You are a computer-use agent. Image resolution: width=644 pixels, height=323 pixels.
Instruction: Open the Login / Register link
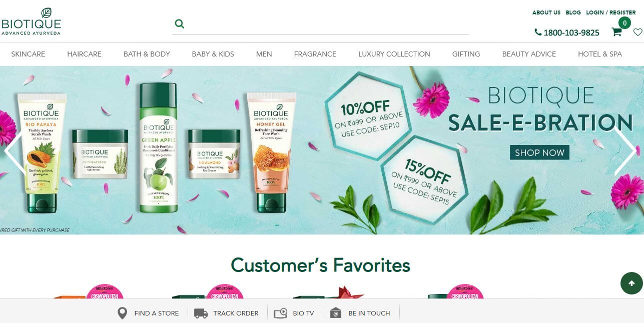pos(611,12)
